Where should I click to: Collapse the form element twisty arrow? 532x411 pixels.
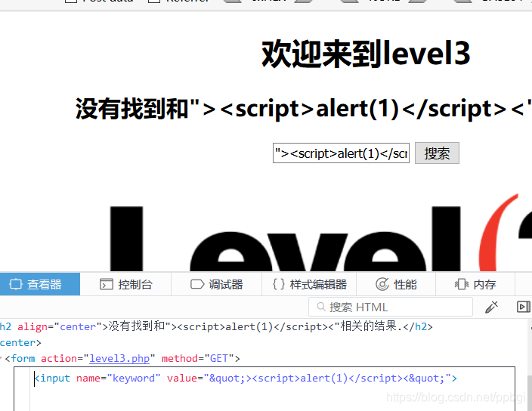tap(1, 358)
